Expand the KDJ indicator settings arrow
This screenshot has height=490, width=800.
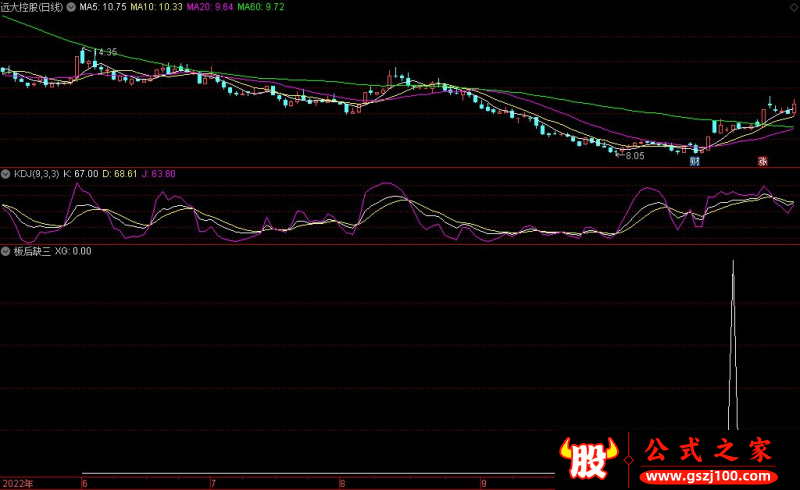click(x=6, y=173)
